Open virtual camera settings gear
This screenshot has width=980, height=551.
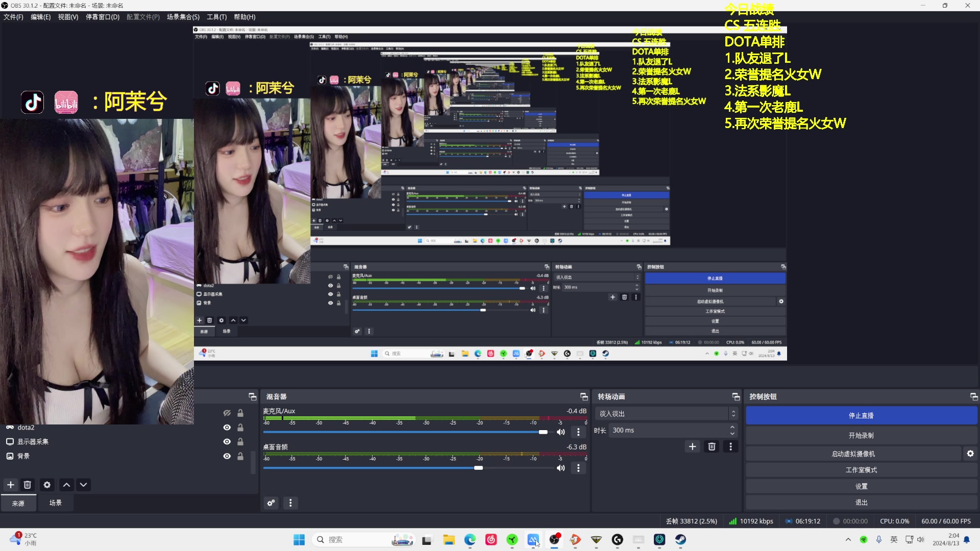(970, 454)
